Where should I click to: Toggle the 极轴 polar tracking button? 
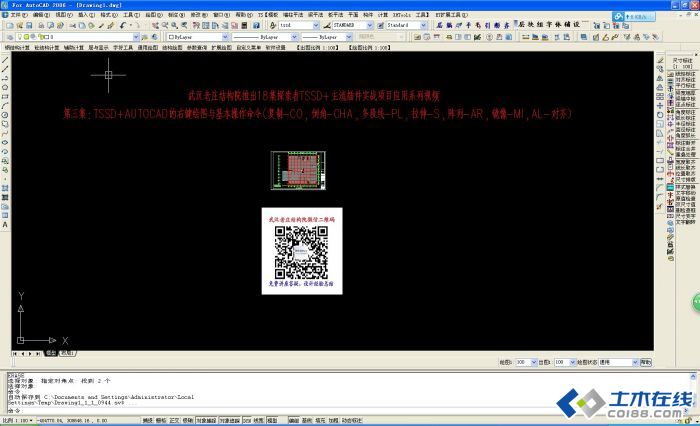coord(188,420)
